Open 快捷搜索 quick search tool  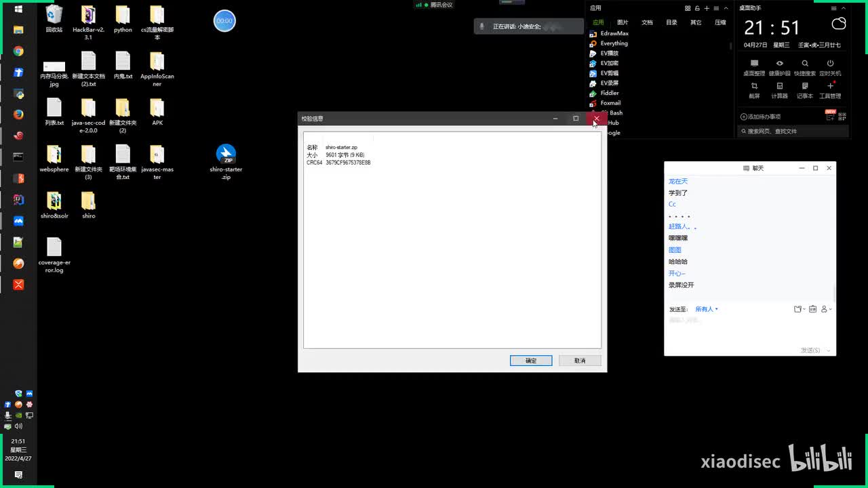pos(805,68)
